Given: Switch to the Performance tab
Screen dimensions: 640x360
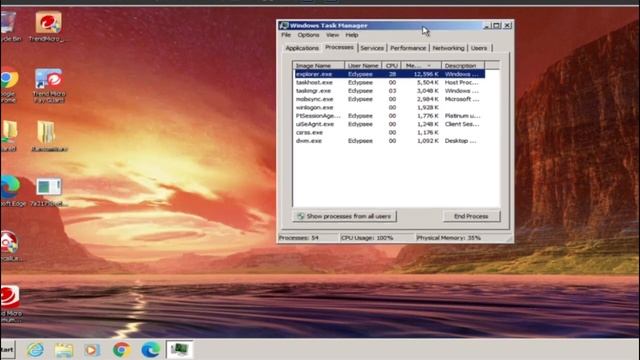Looking at the screenshot, I should pyautogui.click(x=408, y=48).
